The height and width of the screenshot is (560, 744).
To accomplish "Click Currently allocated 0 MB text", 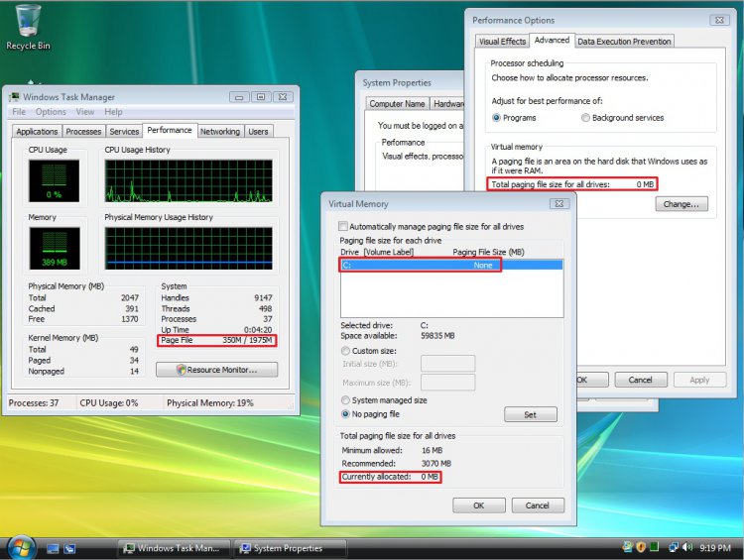I will [x=390, y=477].
